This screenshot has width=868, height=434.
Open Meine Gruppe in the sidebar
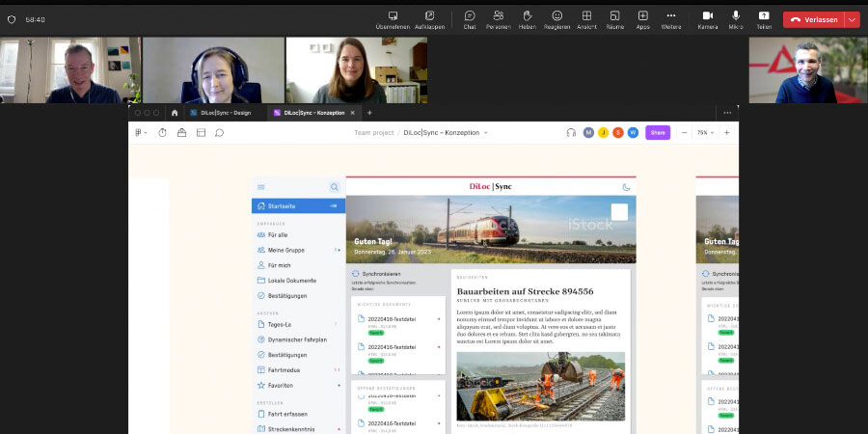298,250
